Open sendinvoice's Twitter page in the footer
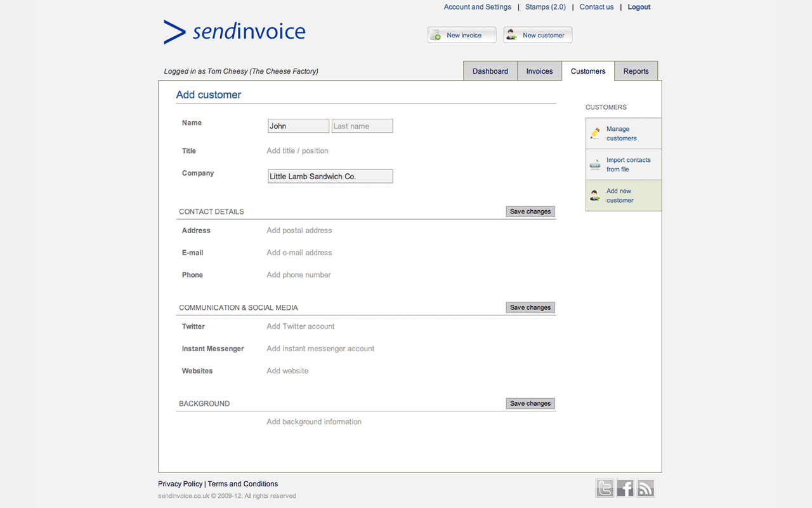 (x=605, y=488)
